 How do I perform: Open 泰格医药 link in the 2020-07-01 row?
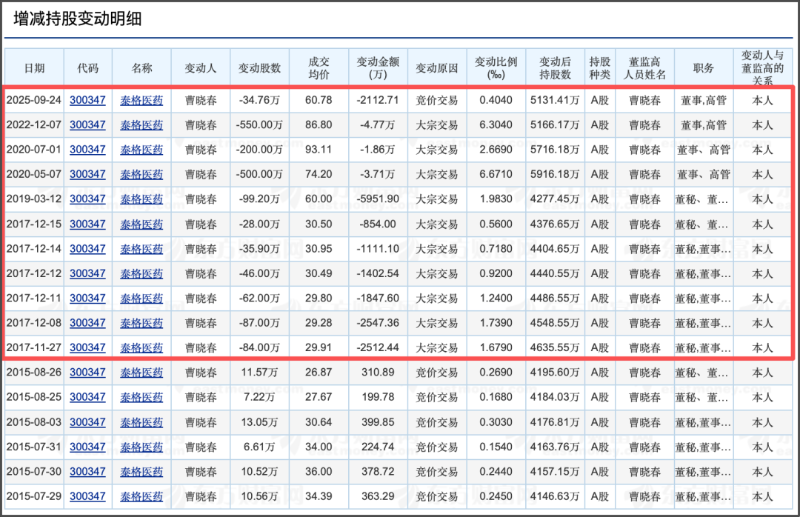tap(142, 150)
